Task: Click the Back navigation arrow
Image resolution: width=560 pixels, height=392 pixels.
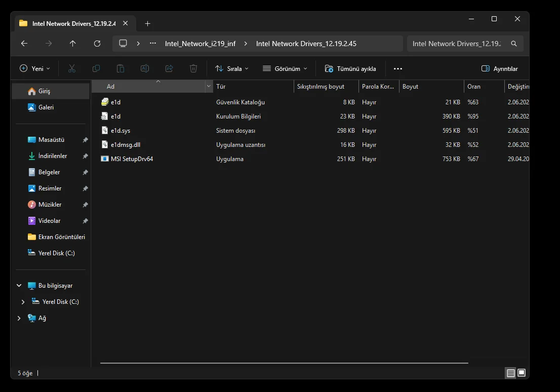Action: click(x=24, y=44)
